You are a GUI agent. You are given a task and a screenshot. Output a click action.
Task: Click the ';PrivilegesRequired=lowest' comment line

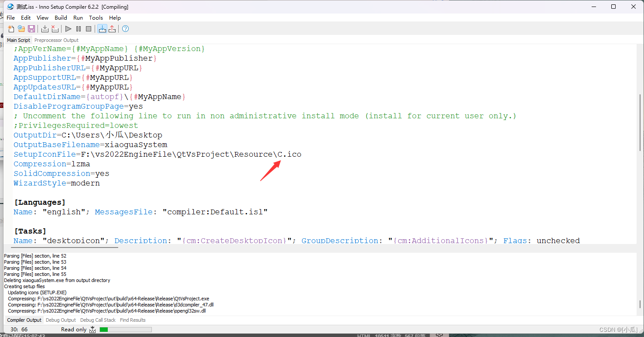click(x=76, y=126)
